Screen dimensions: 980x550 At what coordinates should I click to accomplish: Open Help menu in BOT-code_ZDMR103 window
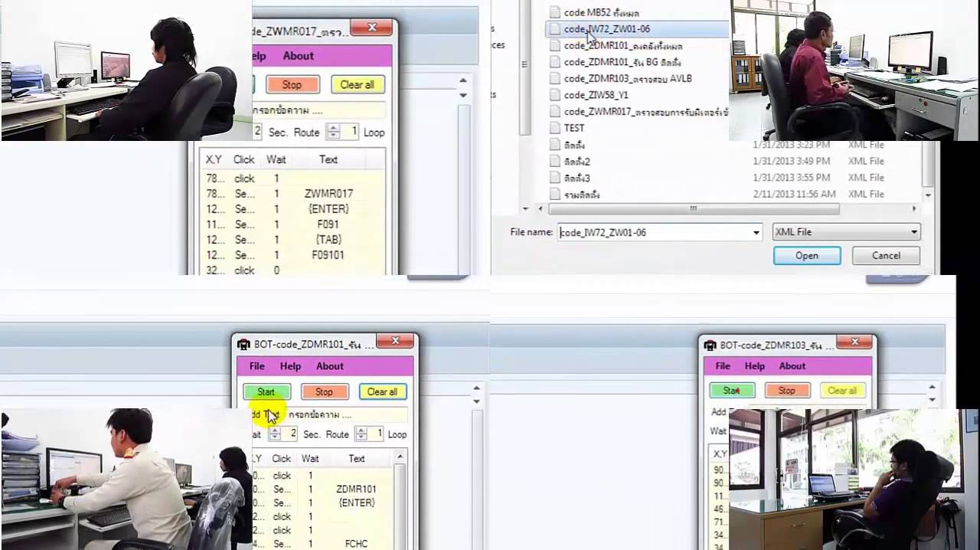755,366
